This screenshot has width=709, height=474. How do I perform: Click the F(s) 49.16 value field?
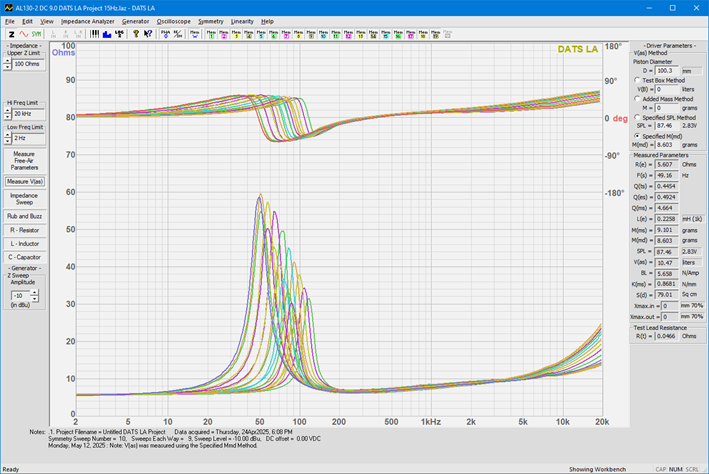(666, 175)
